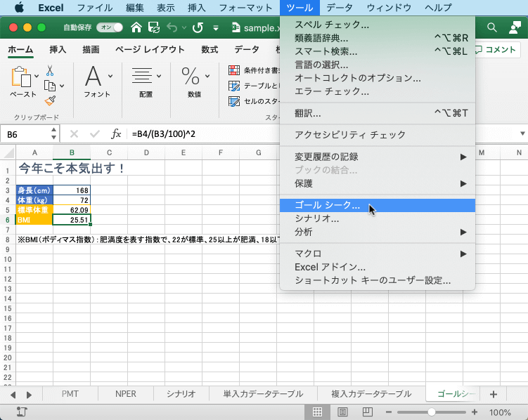
Task: Switch to Page Layout view icon
Action: tap(342, 412)
